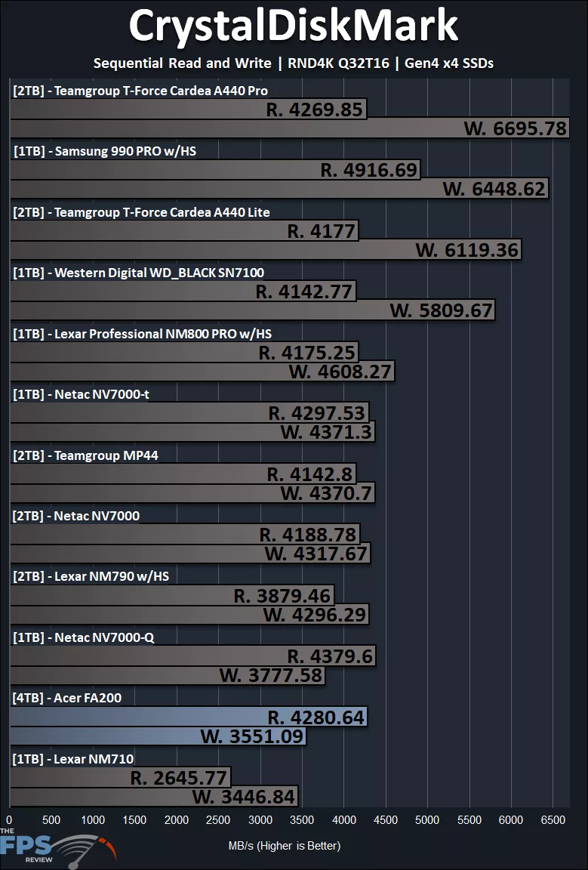Click the R. 4175.25 read value
The height and width of the screenshot is (870, 588).
coord(307,353)
